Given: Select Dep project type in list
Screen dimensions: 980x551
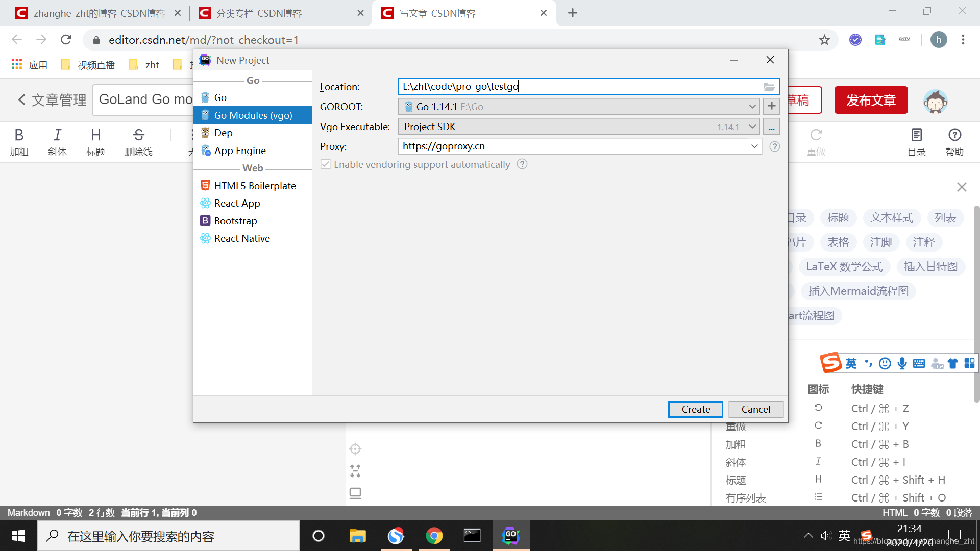Looking at the screenshot, I should [223, 133].
